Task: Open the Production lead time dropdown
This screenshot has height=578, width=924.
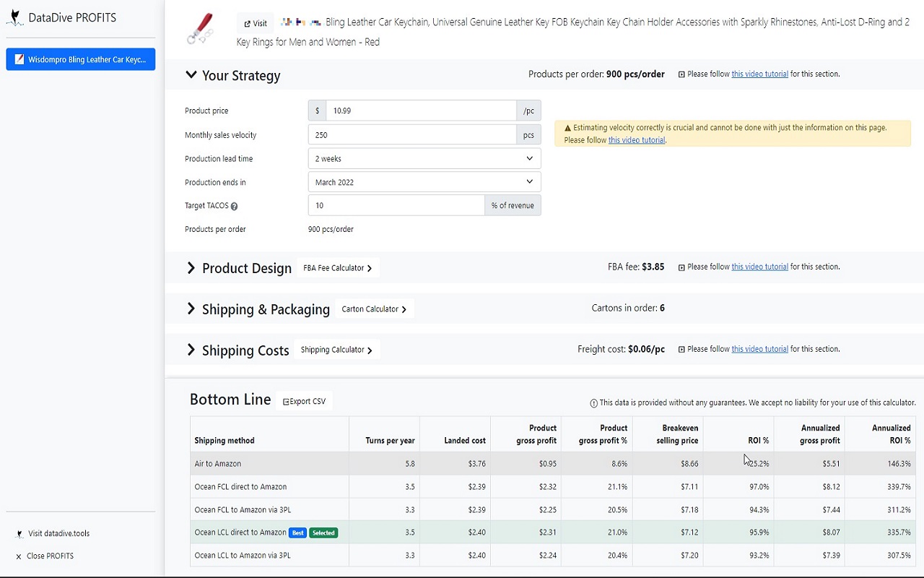Action: coord(424,159)
